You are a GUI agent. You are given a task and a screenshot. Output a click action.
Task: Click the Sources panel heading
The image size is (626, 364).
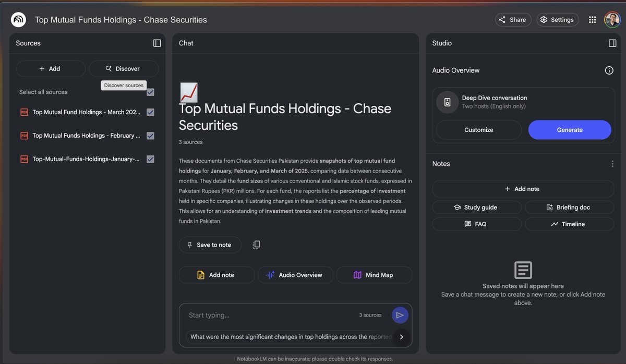[28, 43]
